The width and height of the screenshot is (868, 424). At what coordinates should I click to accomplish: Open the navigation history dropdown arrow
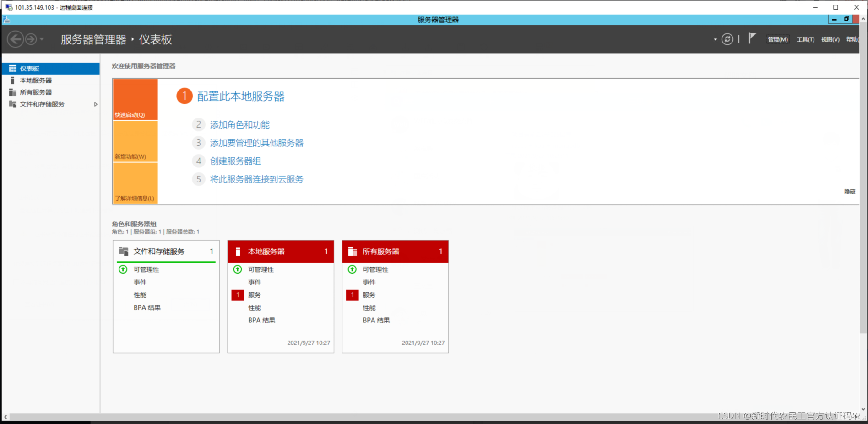[x=42, y=39]
